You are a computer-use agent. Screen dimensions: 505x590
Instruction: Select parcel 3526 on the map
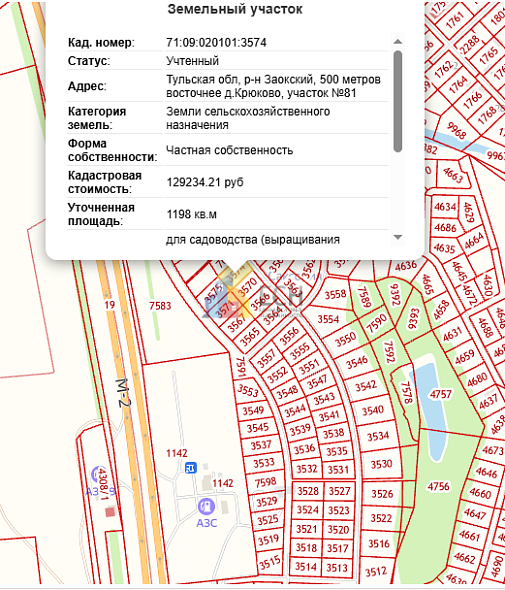(382, 493)
